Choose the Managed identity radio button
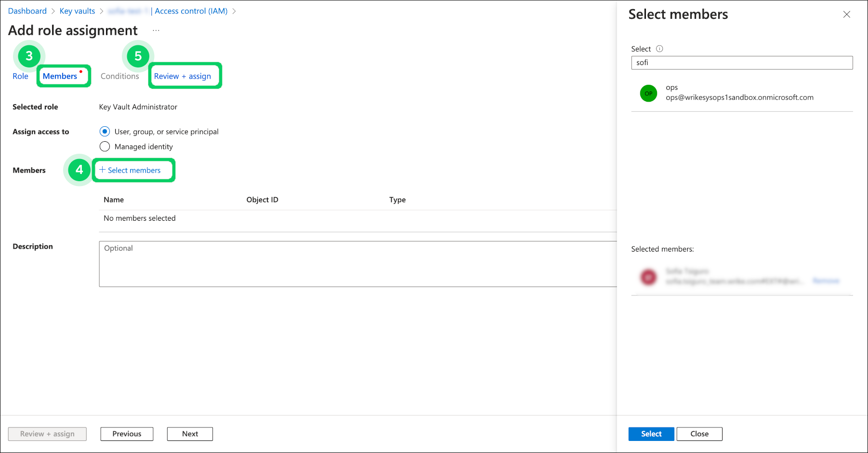The height and width of the screenshot is (453, 868). 105,147
